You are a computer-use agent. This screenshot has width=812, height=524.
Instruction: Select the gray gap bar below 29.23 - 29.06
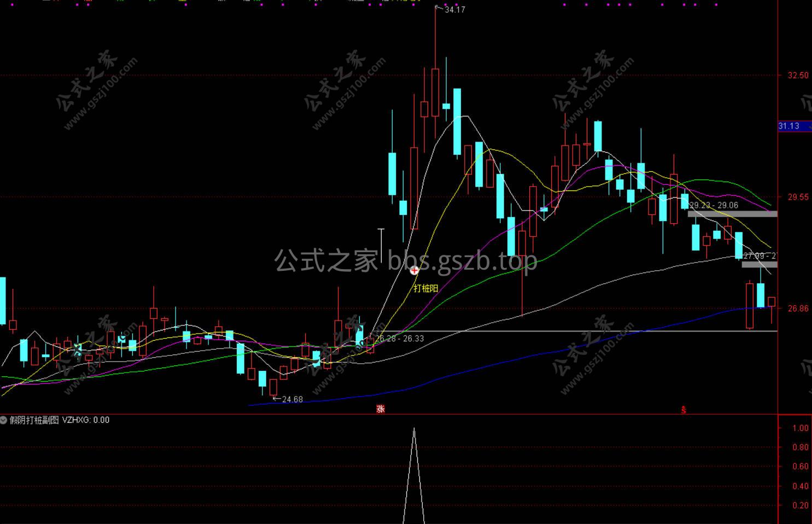pos(732,214)
